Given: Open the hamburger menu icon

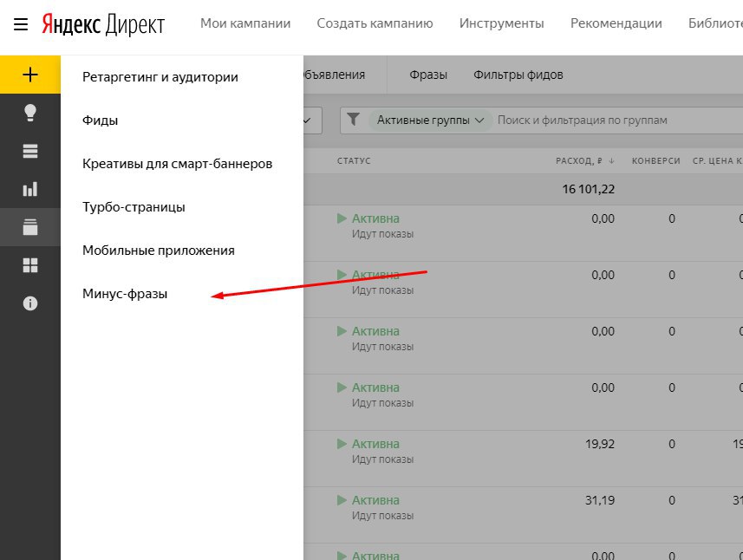Looking at the screenshot, I should click(21, 23).
